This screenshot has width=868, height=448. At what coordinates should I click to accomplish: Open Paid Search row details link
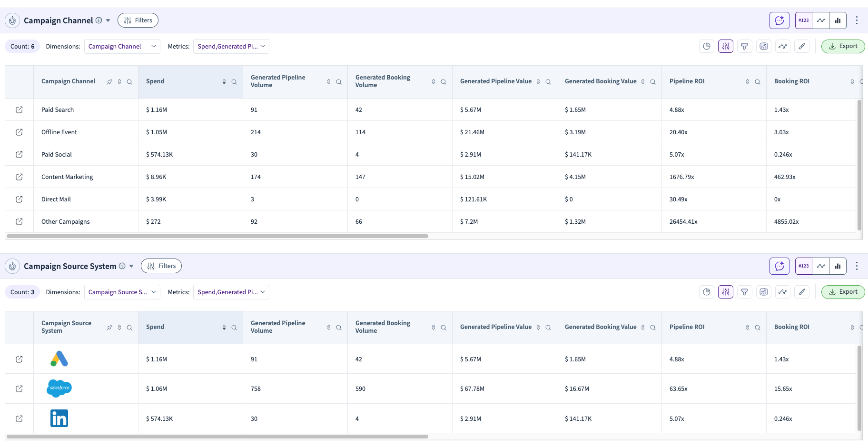(x=19, y=110)
